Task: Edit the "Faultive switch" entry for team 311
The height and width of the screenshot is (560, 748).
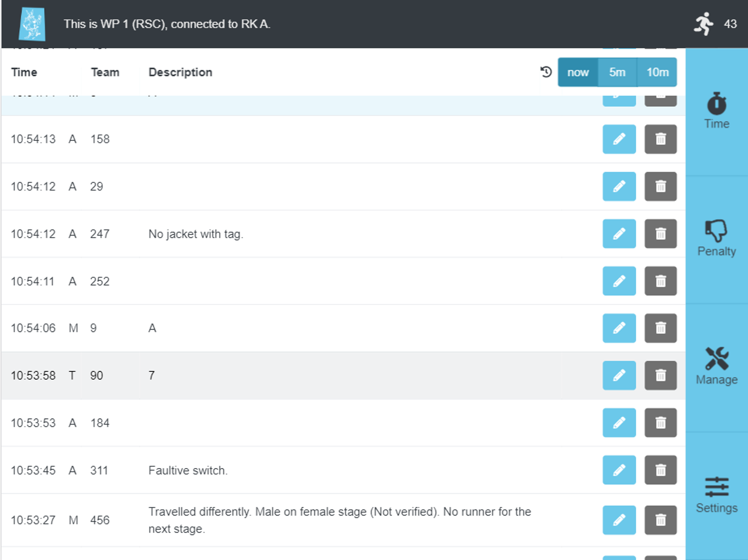Action: click(x=619, y=470)
